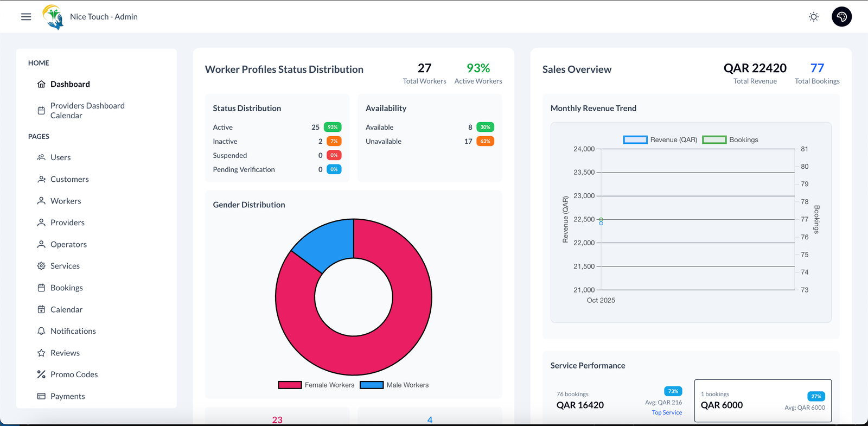Select the QAR 6000 service card

(762, 400)
